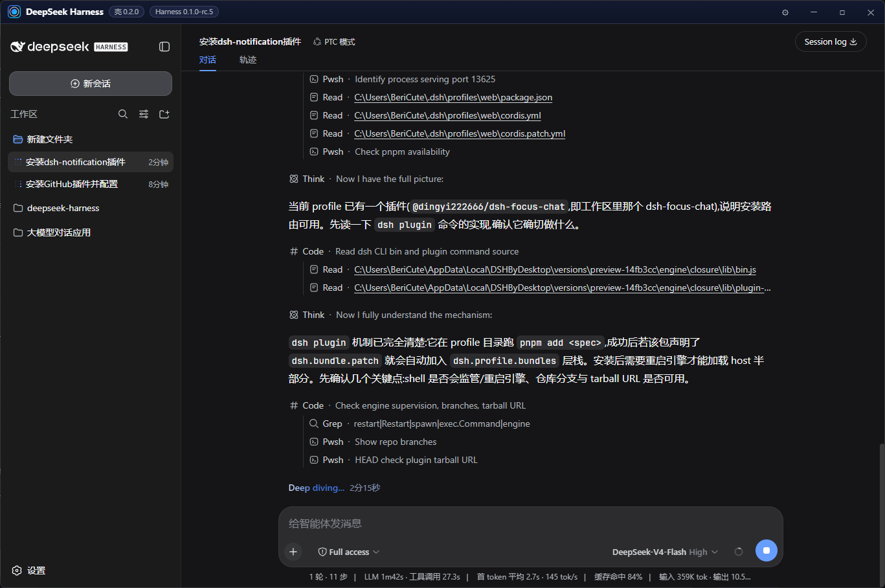This screenshot has width=885, height=588.
Task: Click the PTC 模式 icon
Action: (317, 41)
